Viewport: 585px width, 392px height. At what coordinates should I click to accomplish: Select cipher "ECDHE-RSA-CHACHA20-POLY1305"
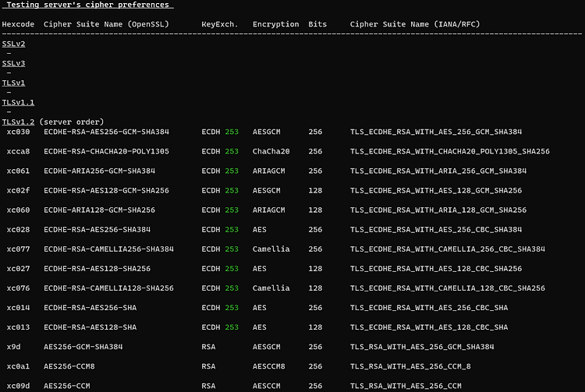[106, 151]
